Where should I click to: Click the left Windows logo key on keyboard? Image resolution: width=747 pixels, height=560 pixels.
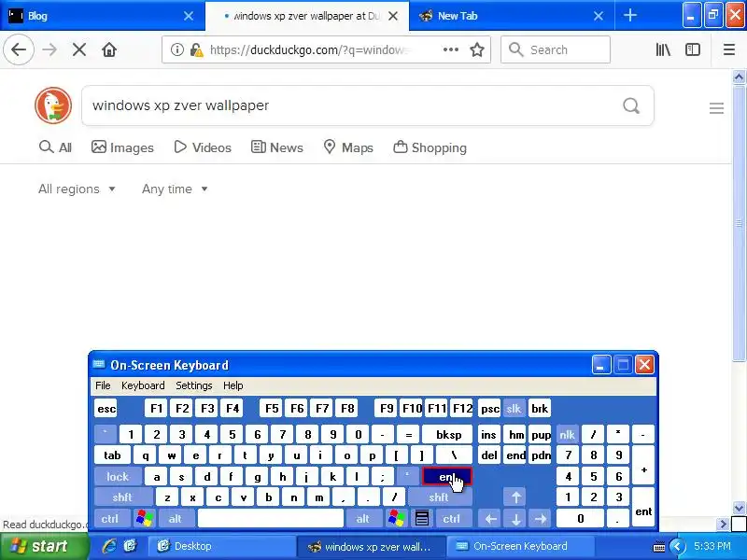(144, 518)
